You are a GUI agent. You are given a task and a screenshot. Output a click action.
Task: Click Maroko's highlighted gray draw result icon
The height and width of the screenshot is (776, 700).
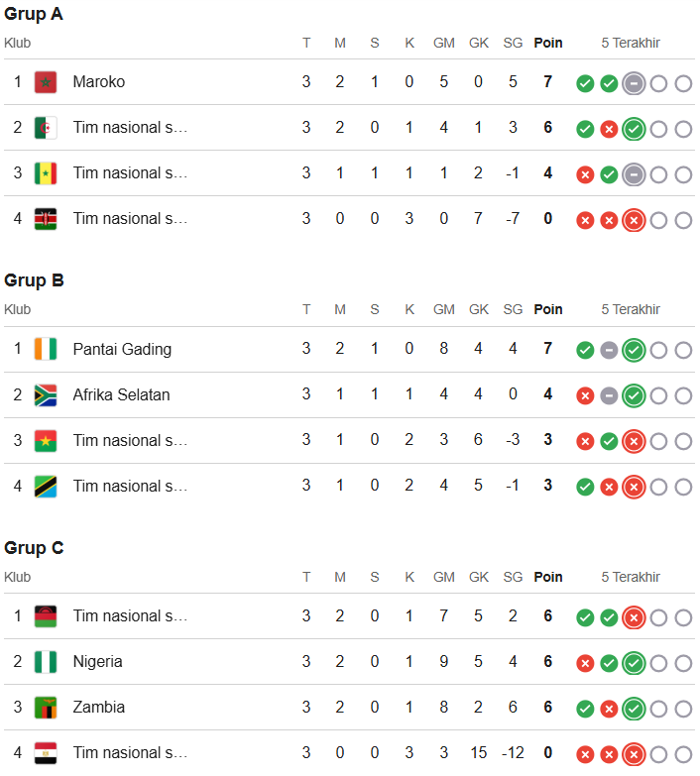[x=634, y=83]
